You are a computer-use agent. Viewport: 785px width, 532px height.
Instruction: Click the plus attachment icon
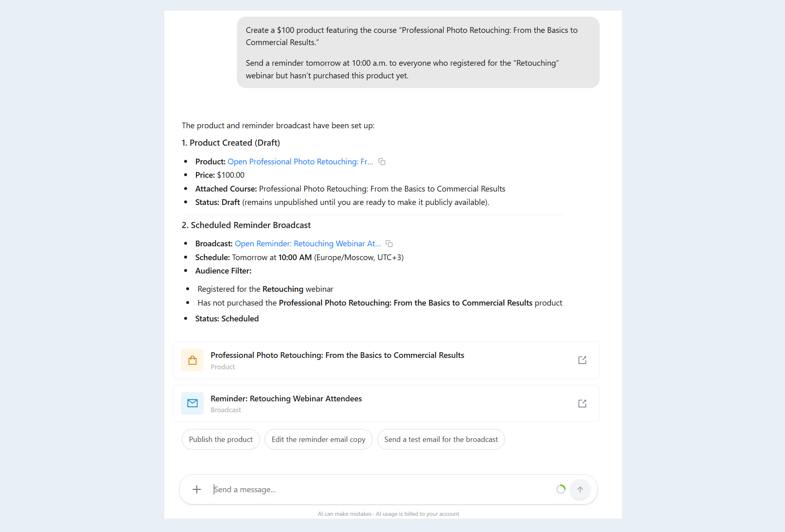coord(197,489)
